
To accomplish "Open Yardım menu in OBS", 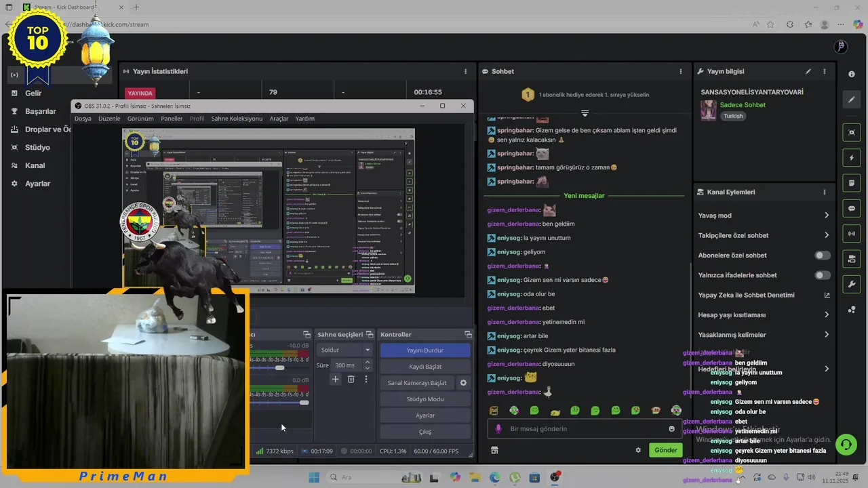I will pos(305,119).
